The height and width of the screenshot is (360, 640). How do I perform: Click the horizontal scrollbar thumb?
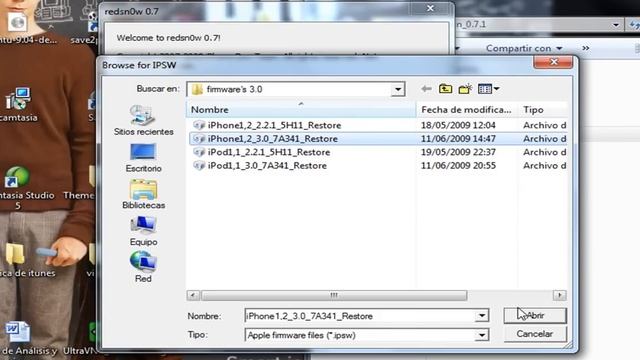[x=334, y=295]
